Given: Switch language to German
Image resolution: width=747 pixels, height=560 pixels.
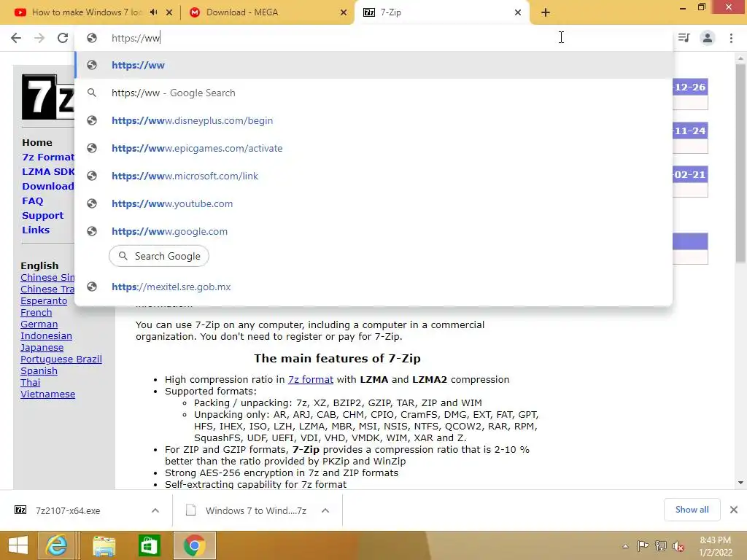Looking at the screenshot, I should tap(39, 324).
